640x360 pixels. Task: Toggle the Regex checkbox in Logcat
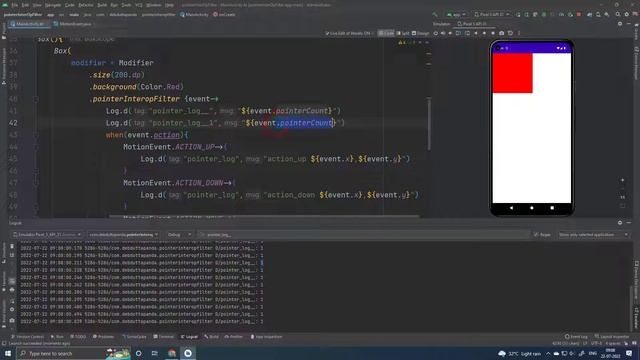(542, 235)
